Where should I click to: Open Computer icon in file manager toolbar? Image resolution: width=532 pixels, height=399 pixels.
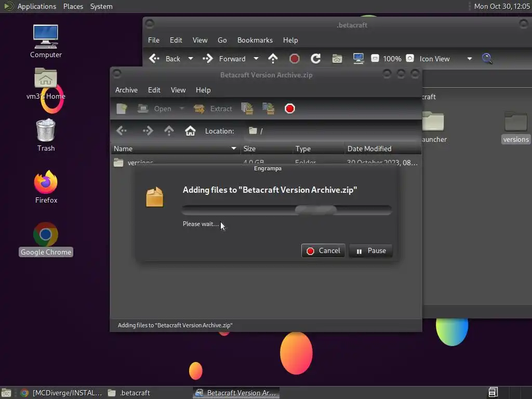click(358, 59)
